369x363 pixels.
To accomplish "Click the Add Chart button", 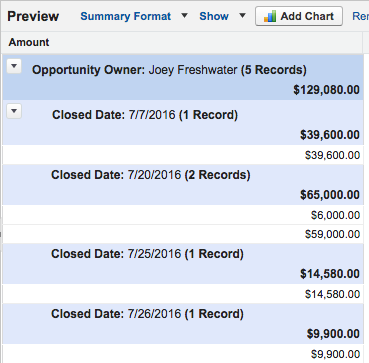I will (299, 16).
